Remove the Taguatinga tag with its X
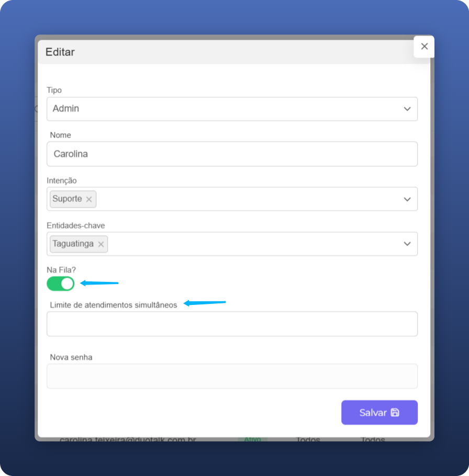 pos(101,244)
